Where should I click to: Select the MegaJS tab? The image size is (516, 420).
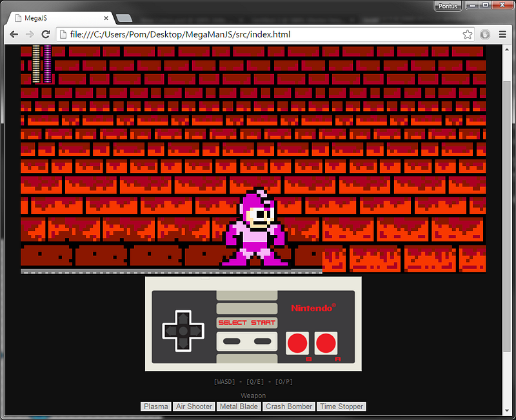click(61, 18)
